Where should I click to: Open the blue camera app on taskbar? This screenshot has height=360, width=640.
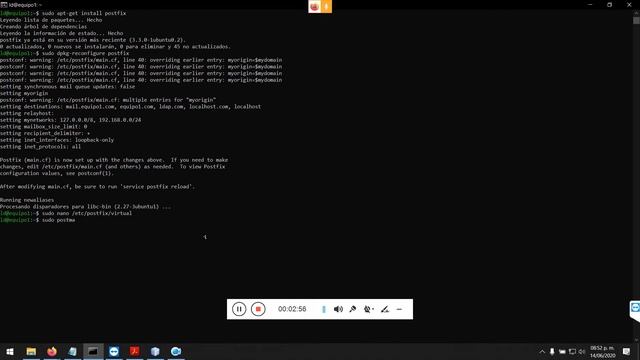click(176, 351)
